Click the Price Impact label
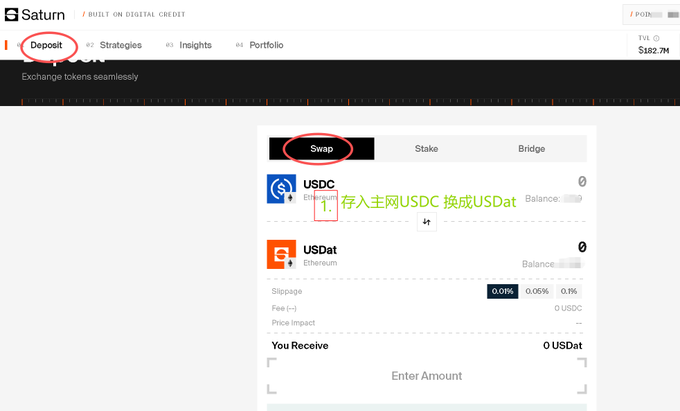This screenshot has height=411, width=680. point(293,323)
